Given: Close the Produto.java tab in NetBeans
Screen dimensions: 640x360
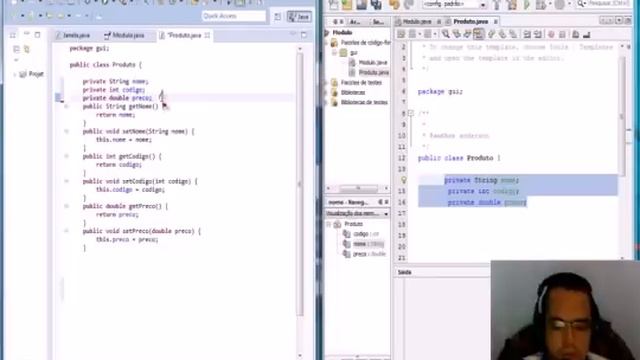Looking at the screenshot, I should pyautogui.click(x=496, y=22).
